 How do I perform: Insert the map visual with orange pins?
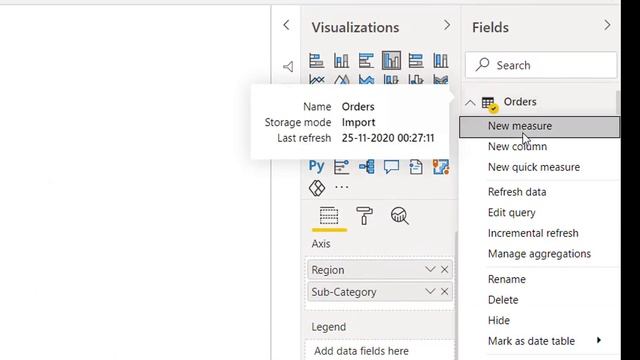pyautogui.click(x=441, y=167)
